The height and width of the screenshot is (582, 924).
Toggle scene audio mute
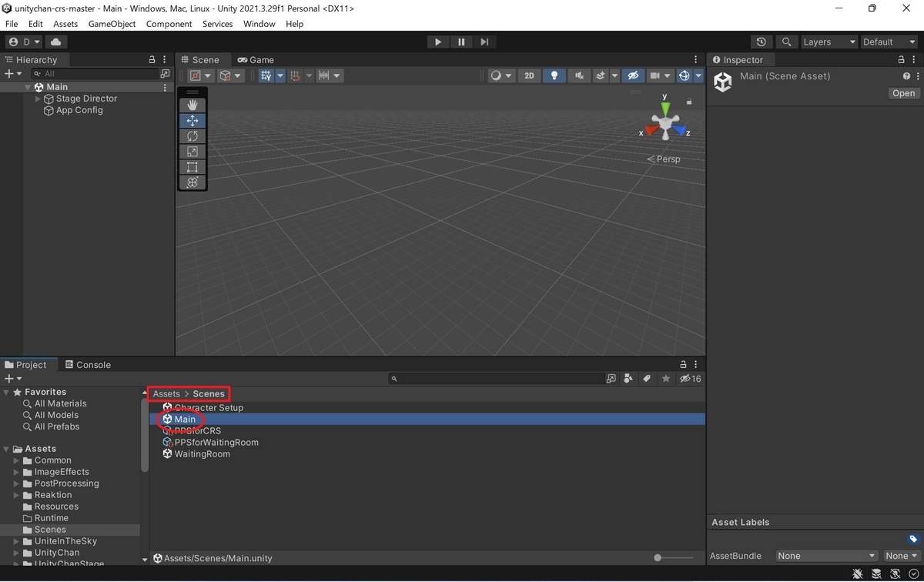579,75
